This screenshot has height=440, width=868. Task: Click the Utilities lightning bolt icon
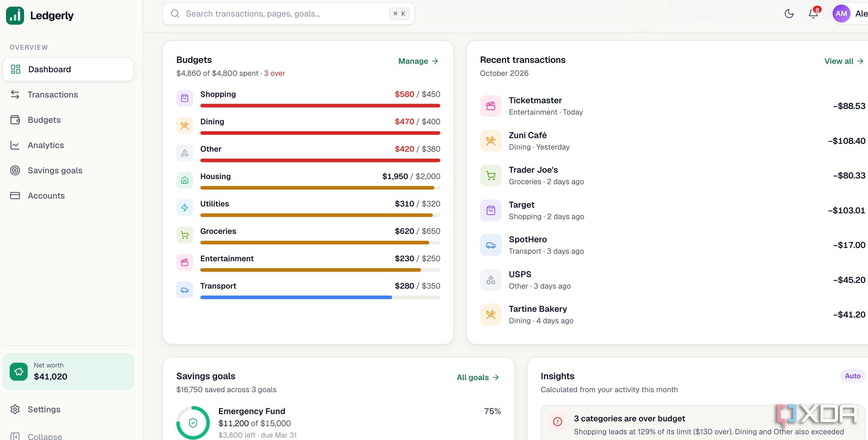point(185,208)
